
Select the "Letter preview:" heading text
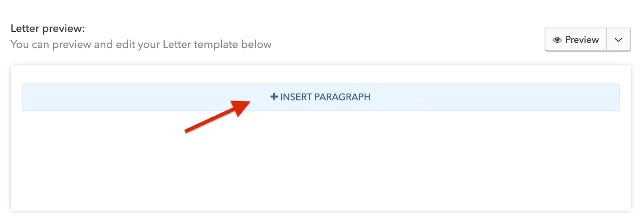[47, 29]
